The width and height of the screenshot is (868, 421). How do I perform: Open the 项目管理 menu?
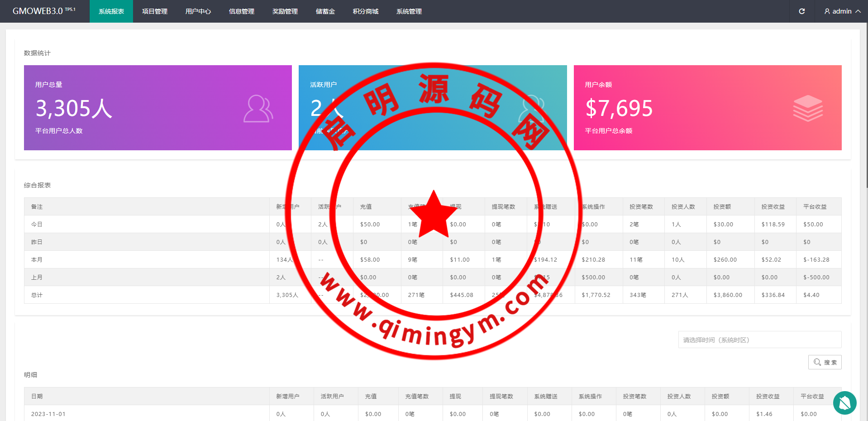[155, 11]
